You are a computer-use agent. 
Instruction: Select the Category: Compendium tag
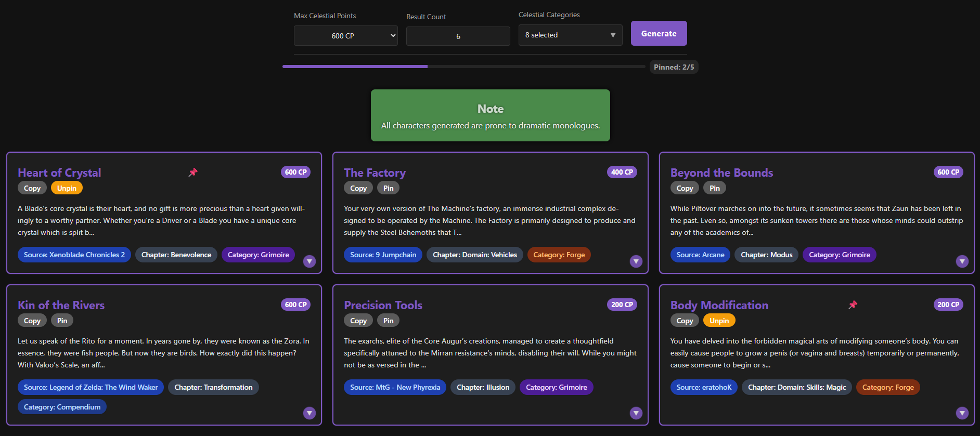pyautogui.click(x=62, y=407)
